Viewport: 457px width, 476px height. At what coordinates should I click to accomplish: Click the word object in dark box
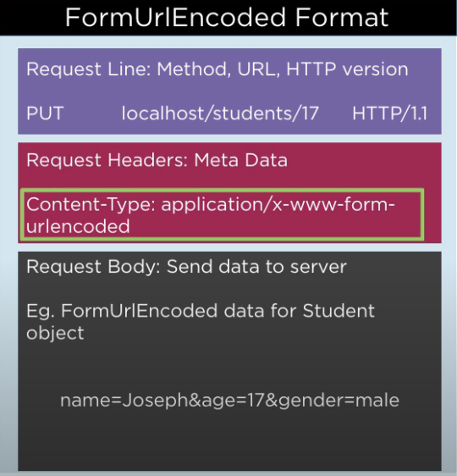[55, 334]
